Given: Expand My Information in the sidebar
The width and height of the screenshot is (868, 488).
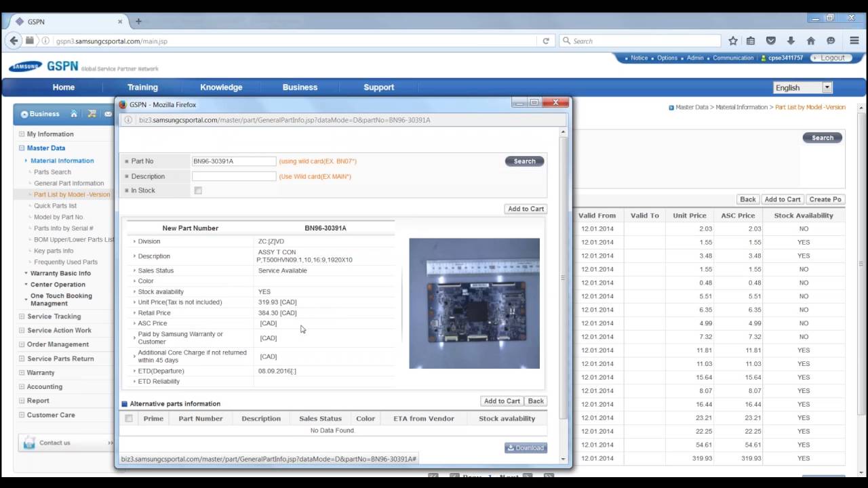Looking at the screenshot, I should (22, 134).
